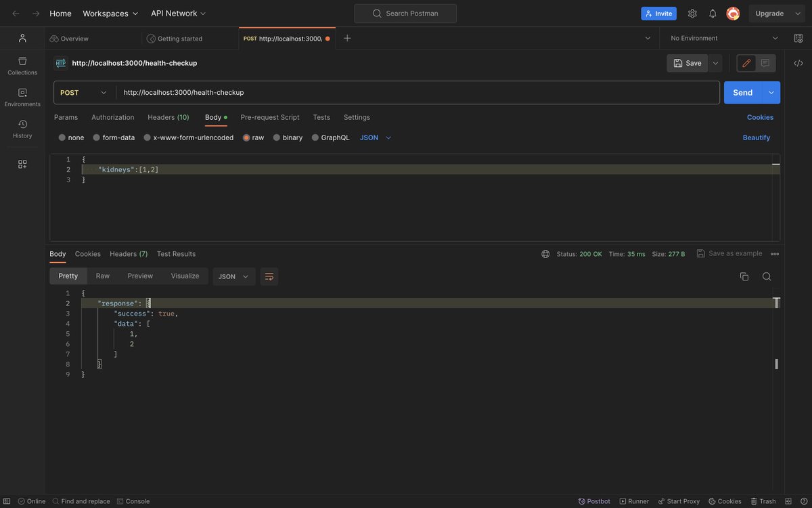Open the settings gear icon
Image resolution: width=812 pixels, height=508 pixels.
click(x=692, y=14)
